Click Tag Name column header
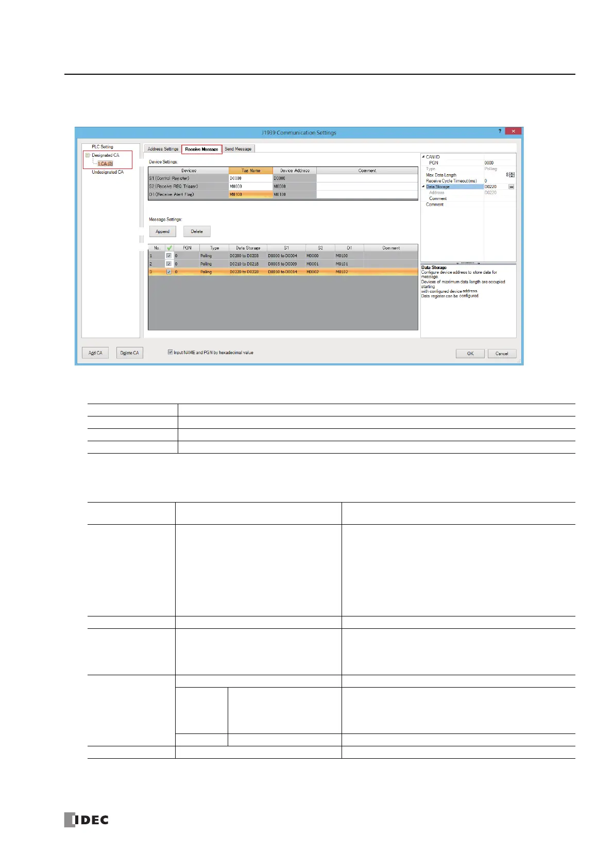This screenshot has width=613, height=868. click(x=250, y=171)
